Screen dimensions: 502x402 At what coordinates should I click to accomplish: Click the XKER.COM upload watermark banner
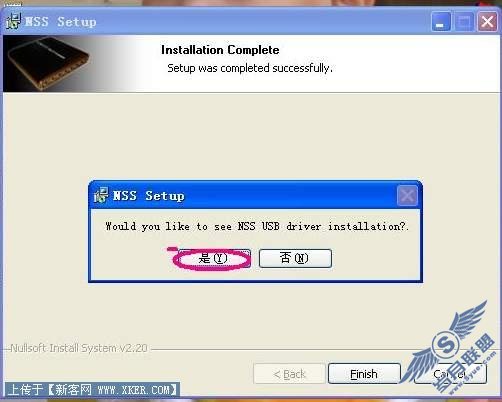[92, 390]
